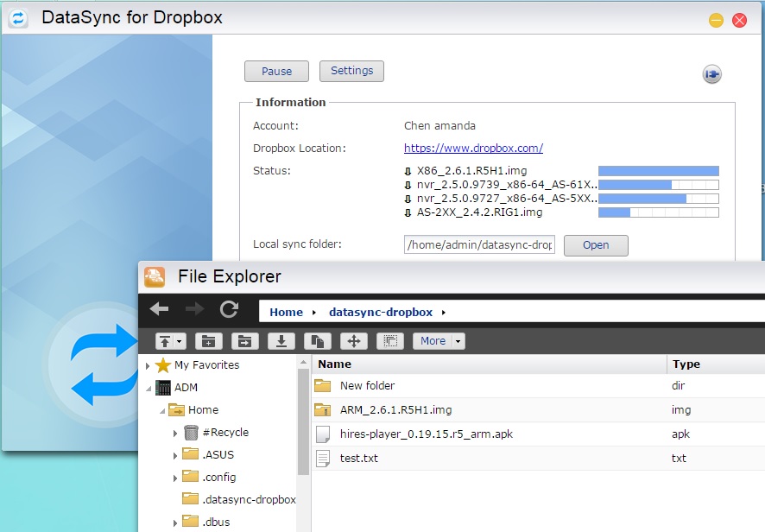Expand the .ASUS tree node

pos(175,456)
